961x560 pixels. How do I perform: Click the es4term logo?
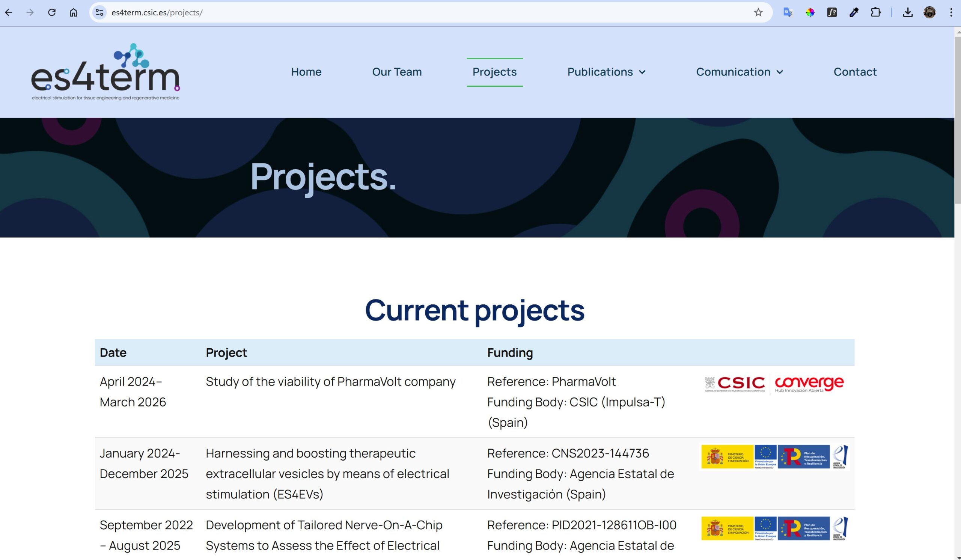(x=105, y=72)
